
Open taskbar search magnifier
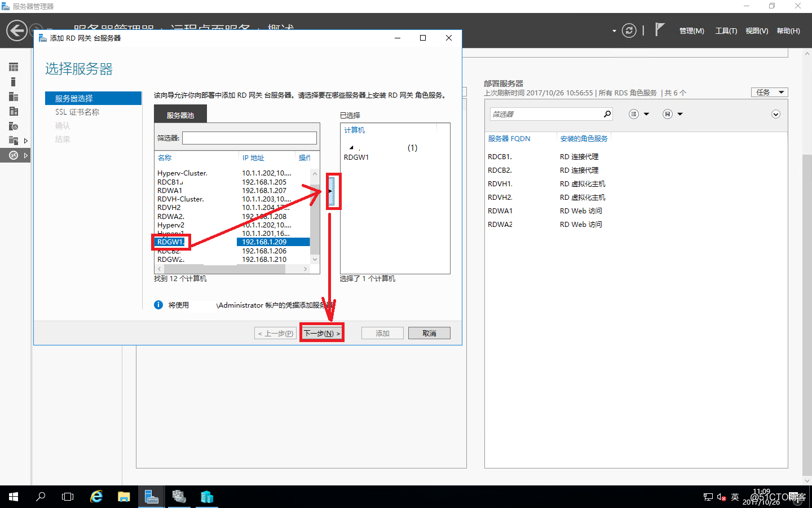point(41,497)
